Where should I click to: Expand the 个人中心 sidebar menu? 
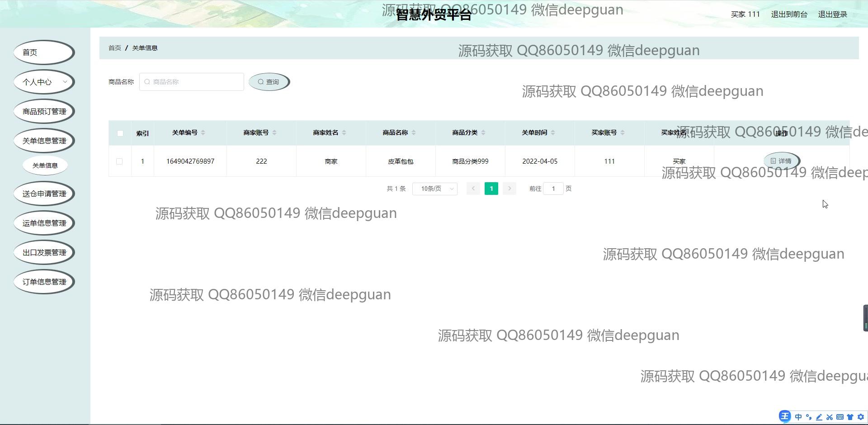(x=44, y=82)
